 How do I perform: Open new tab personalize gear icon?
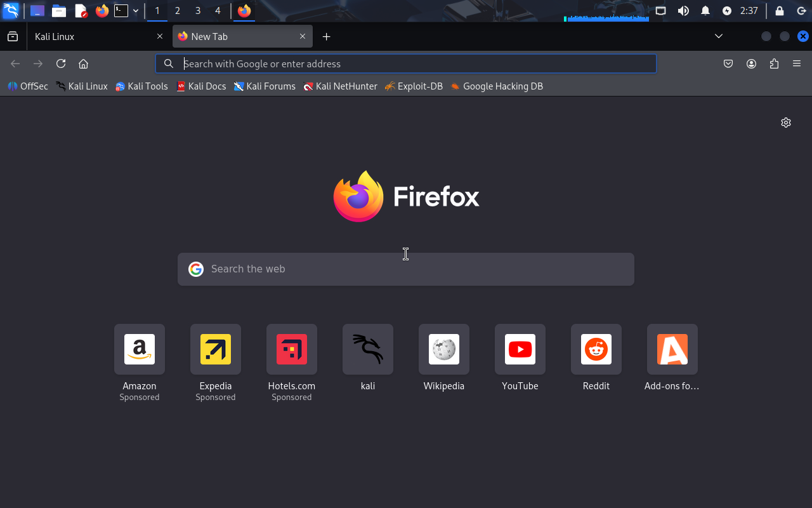786,123
